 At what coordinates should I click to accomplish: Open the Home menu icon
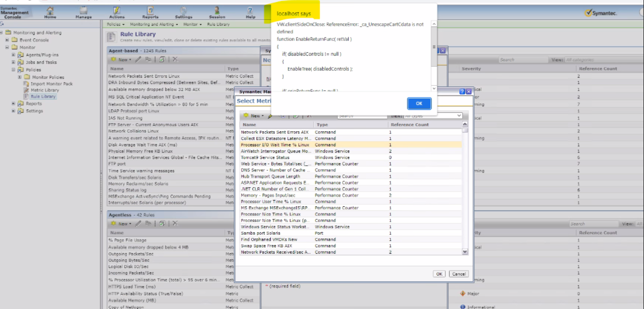(x=50, y=11)
